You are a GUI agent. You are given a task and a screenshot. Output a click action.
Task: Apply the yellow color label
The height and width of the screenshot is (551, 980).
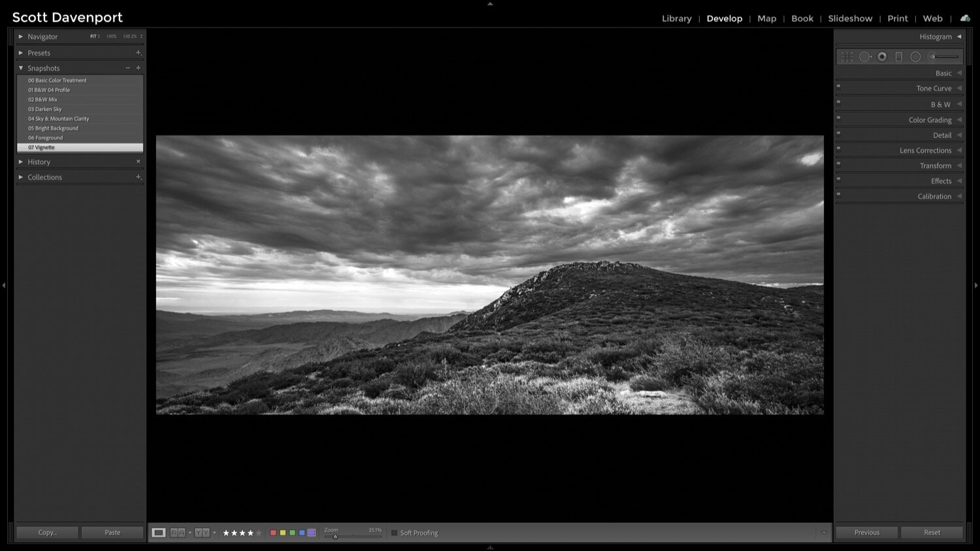click(x=282, y=533)
